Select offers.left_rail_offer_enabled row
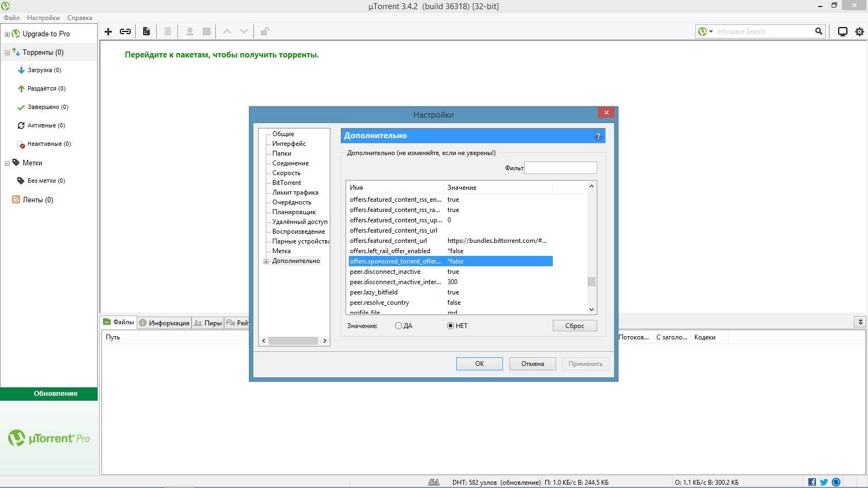This screenshot has height=488, width=868. click(x=451, y=251)
